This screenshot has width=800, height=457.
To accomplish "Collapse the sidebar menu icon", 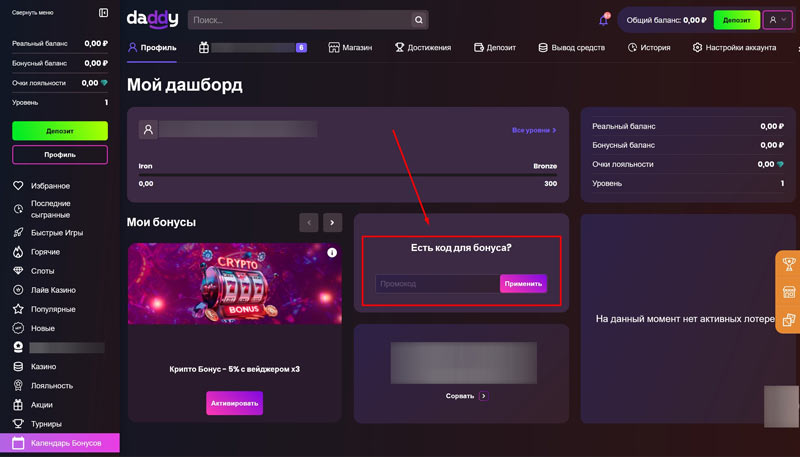I will [x=103, y=13].
